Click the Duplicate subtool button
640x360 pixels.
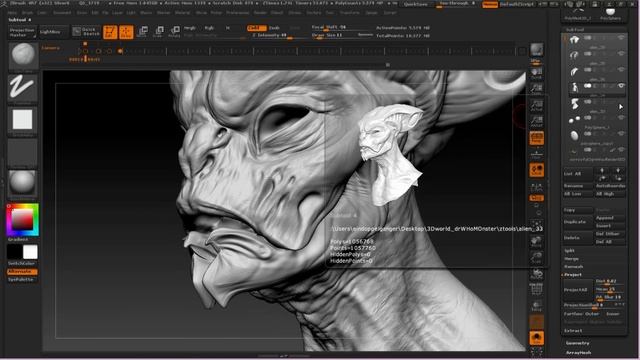(578, 222)
